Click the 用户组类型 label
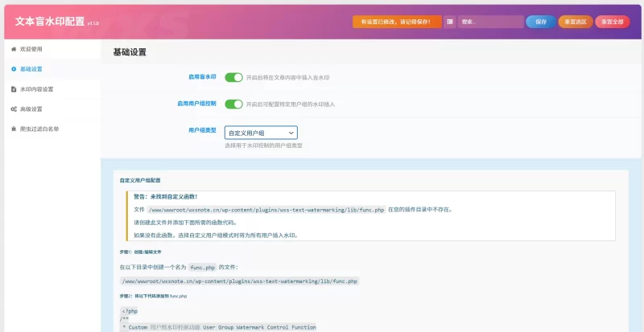The image size is (644, 332). [x=202, y=130]
